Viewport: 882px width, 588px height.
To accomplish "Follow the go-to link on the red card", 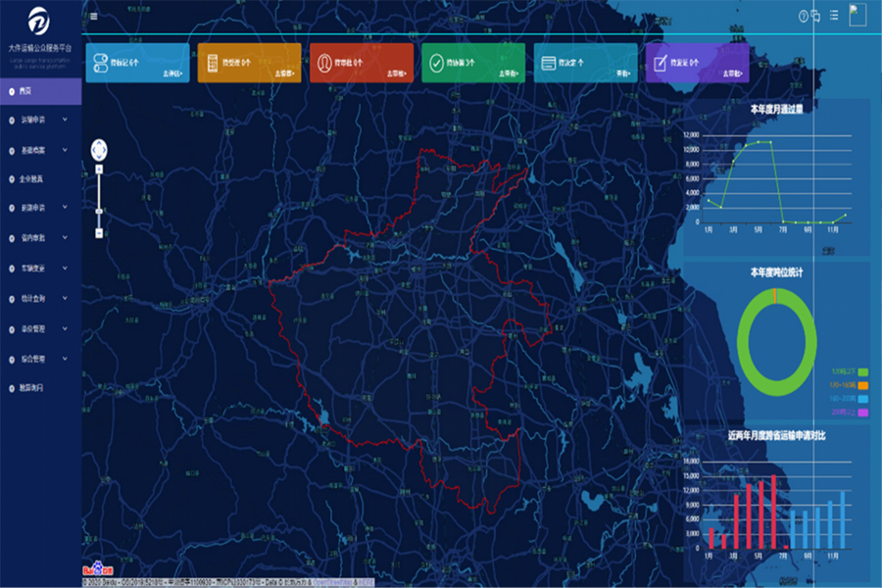I will click(x=397, y=73).
